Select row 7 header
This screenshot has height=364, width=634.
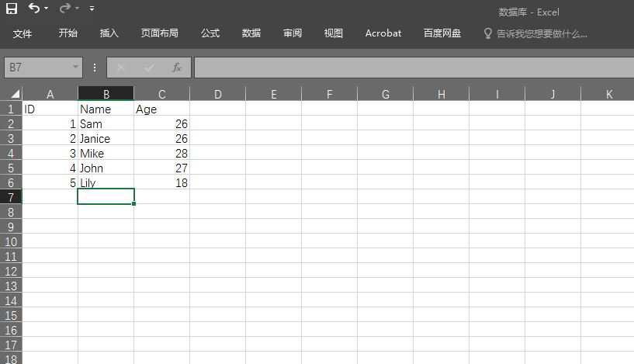[11, 197]
